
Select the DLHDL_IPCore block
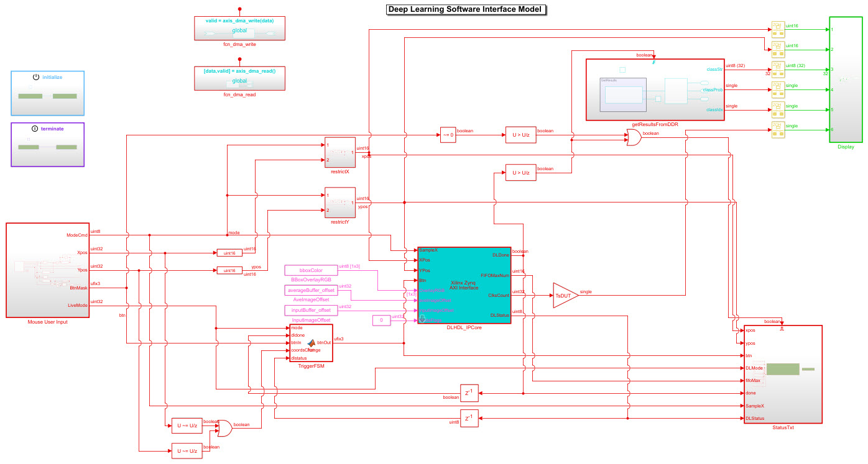coord(464,285)
